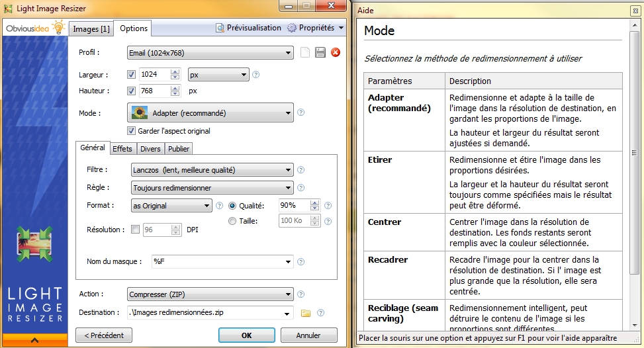Viewport: 644px width, 348px height.
Task: Open the Action Compresser (ZIP) dropdown
Action: 210,294
